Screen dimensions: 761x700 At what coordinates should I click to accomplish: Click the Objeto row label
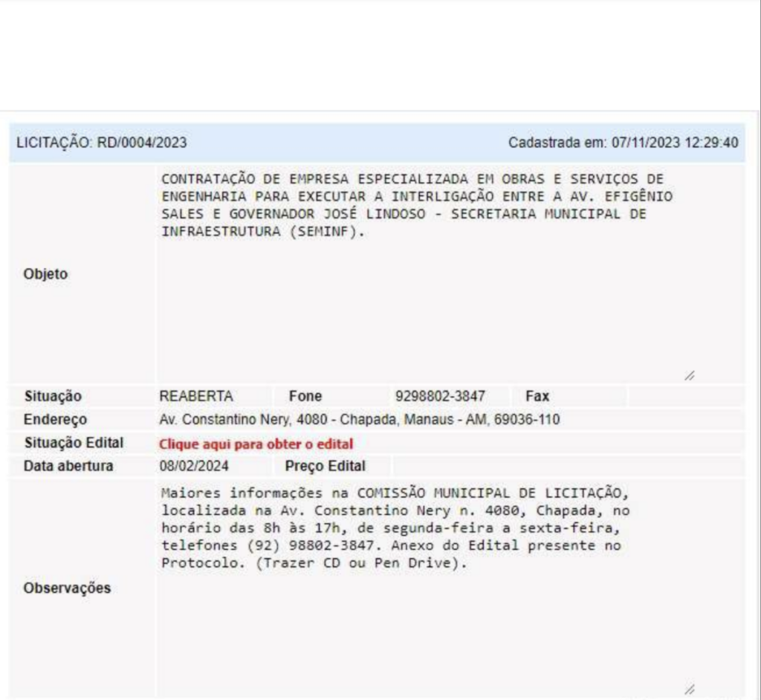click(x=45, y=274)
